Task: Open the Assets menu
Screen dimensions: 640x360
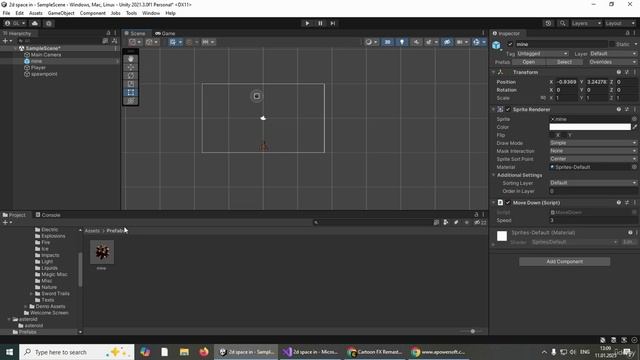Action: (x=36, y=13)
